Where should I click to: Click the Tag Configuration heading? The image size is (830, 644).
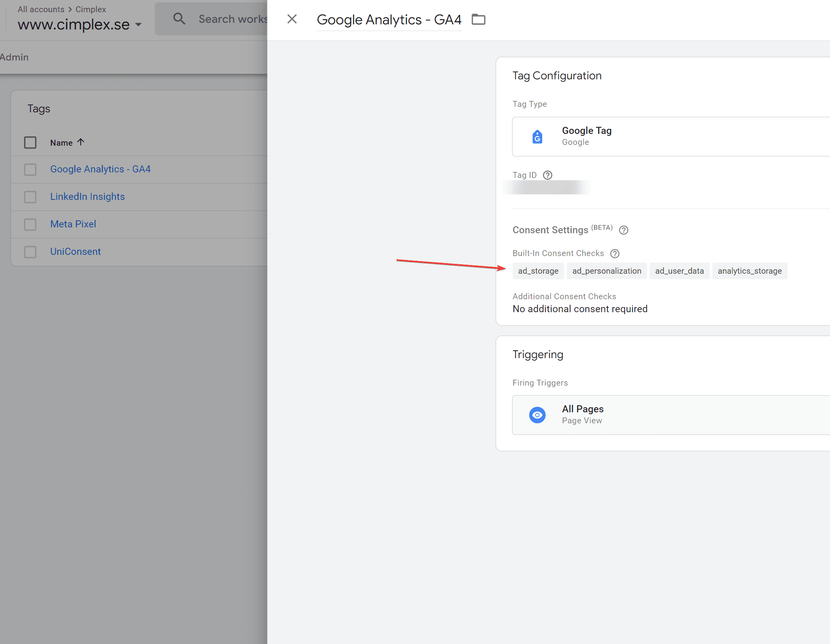tap(557, 76)
